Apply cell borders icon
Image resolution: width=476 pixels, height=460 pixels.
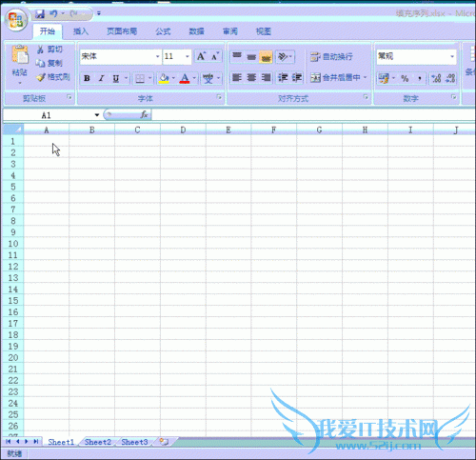click(140, 78)
